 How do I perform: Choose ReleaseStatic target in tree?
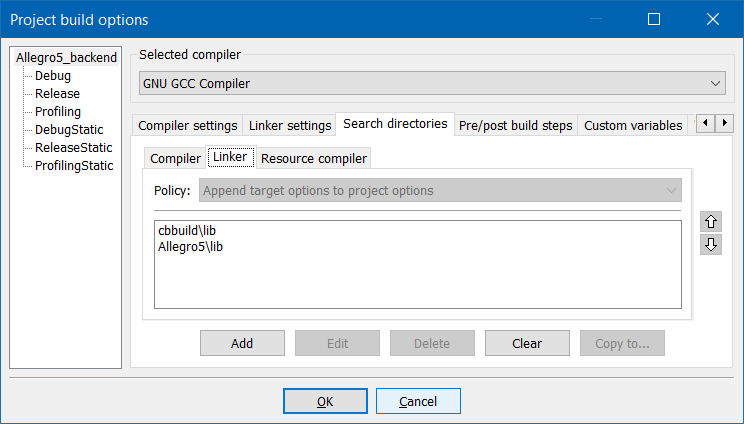75,148
